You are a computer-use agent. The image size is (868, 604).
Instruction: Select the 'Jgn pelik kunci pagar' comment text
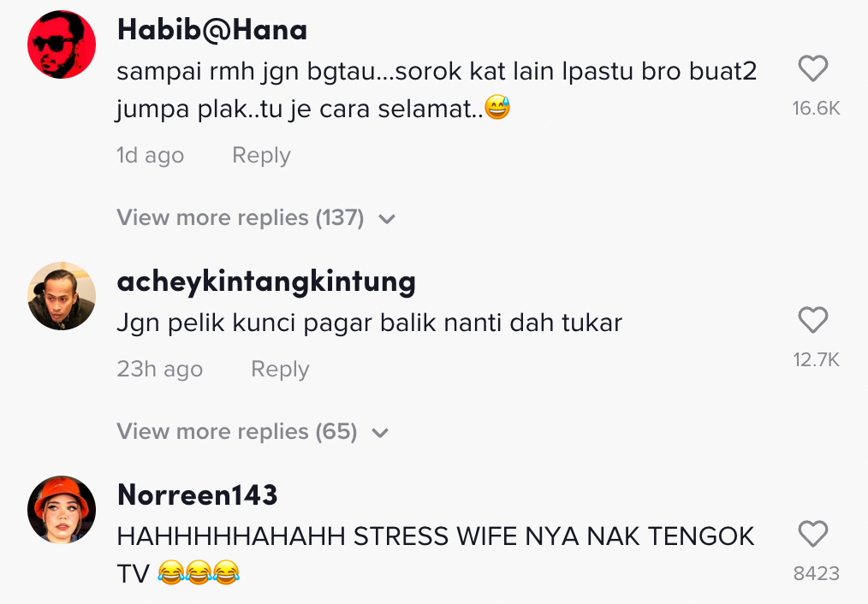(369, 323)
